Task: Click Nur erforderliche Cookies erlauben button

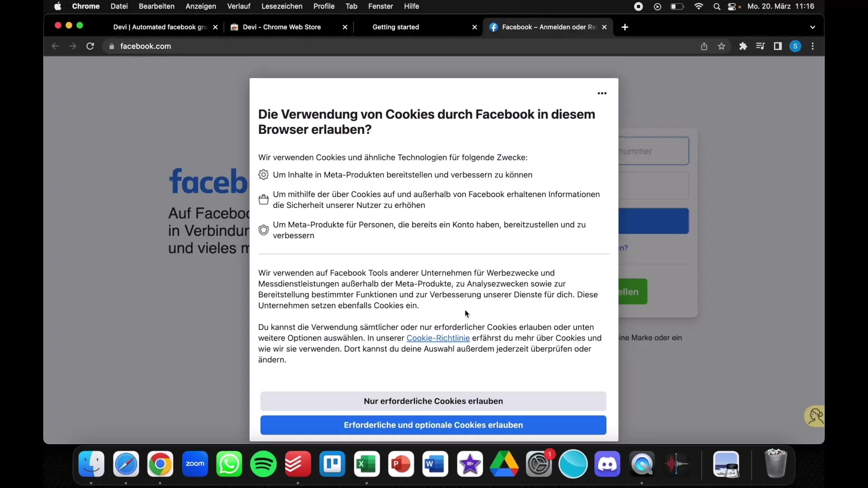Action: coord(434,401)
